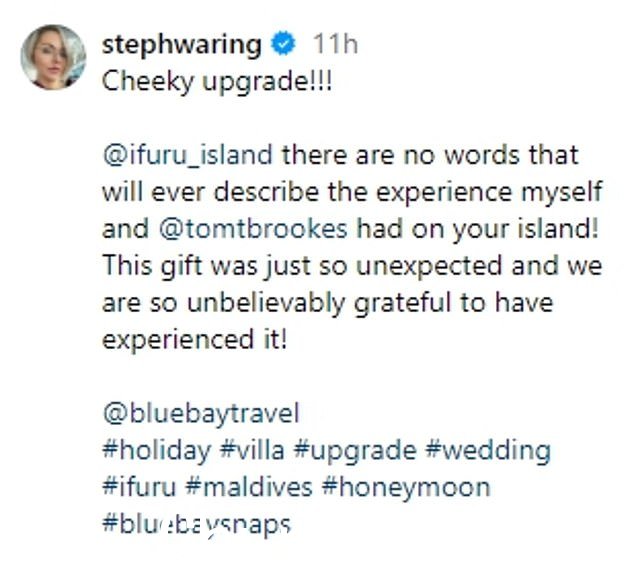Click the stephwaring username
Viewport: 634px width, 568px height.
[182, 44]
